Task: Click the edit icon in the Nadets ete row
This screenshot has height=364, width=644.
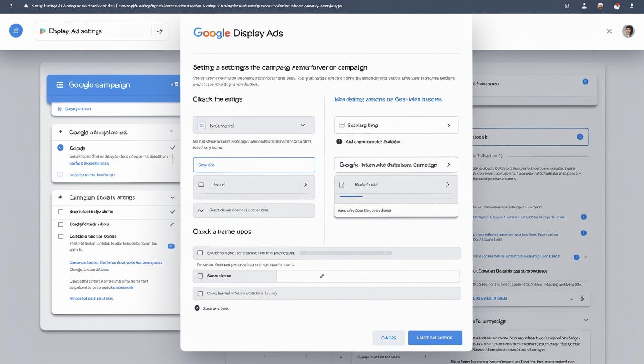Action: [x=342, y=185]
